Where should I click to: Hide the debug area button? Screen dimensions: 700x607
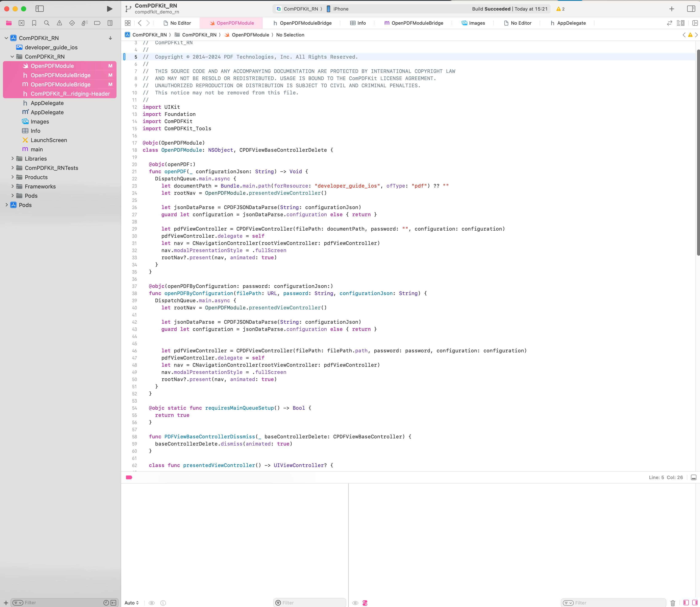693,477
